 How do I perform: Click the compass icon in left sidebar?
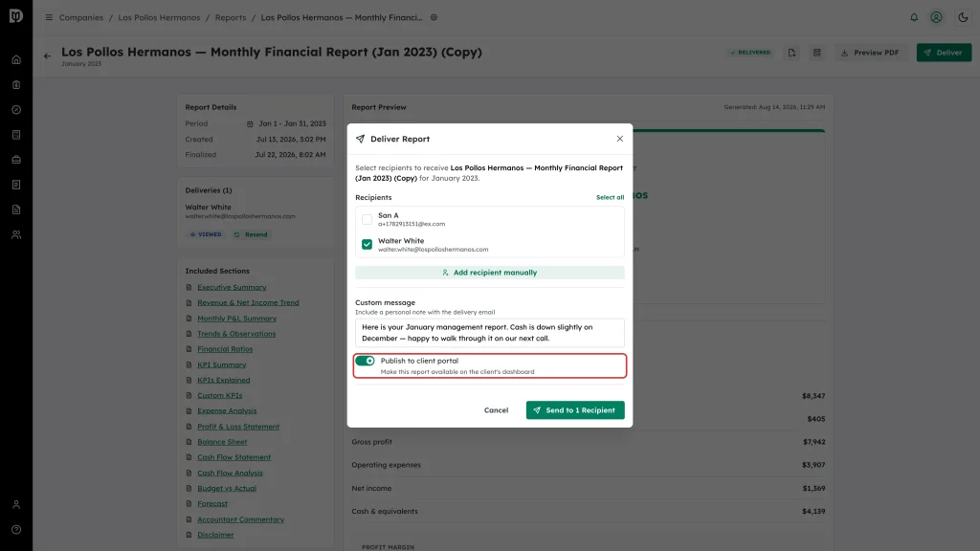pyautogui.click(x=16, y=110)
